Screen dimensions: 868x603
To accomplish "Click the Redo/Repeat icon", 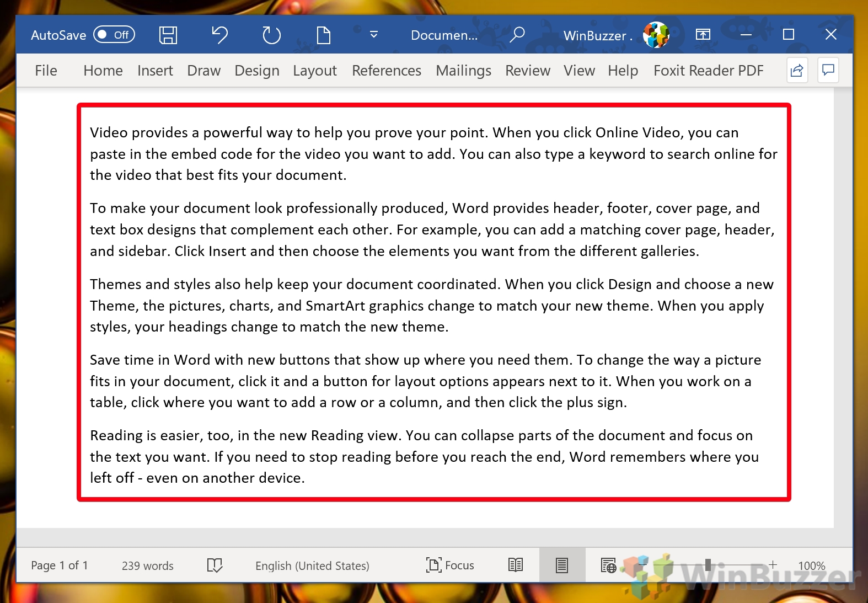I will pyautogui.click(x=271, y=35).
